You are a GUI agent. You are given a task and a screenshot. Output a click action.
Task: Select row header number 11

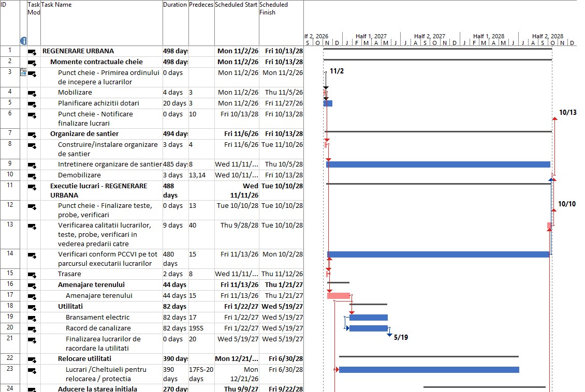pyautogui.click(x=10, y=190)
